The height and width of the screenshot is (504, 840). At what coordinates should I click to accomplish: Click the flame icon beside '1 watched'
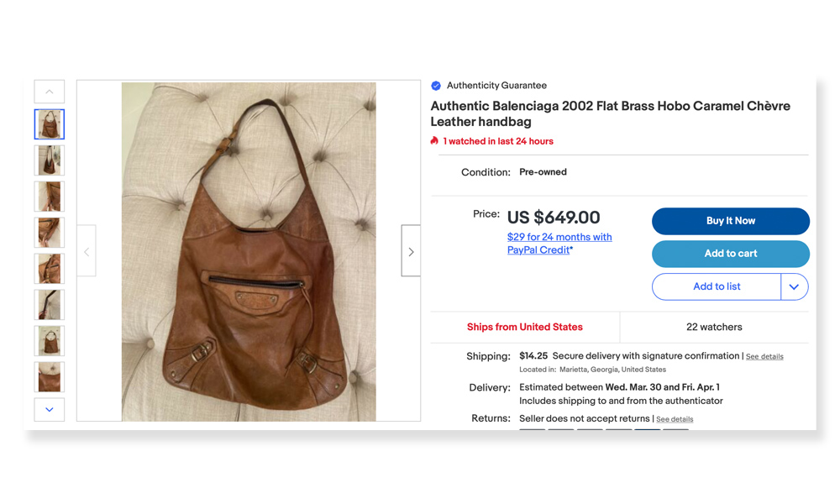click(435, 141)
